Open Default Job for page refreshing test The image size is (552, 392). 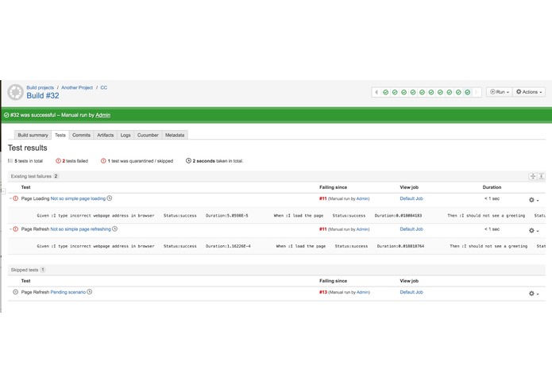click(x=411, y=229)
